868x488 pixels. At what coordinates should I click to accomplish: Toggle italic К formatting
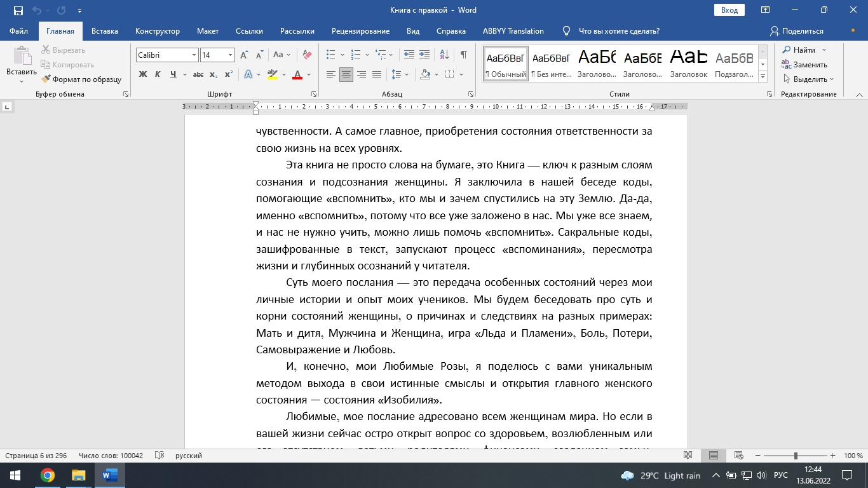(x=158, y=74)
